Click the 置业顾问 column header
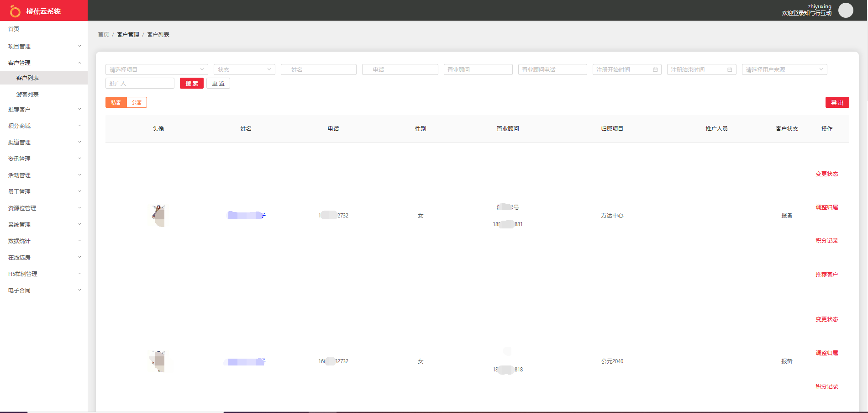The image size is (868, 413). pos(508,129)
